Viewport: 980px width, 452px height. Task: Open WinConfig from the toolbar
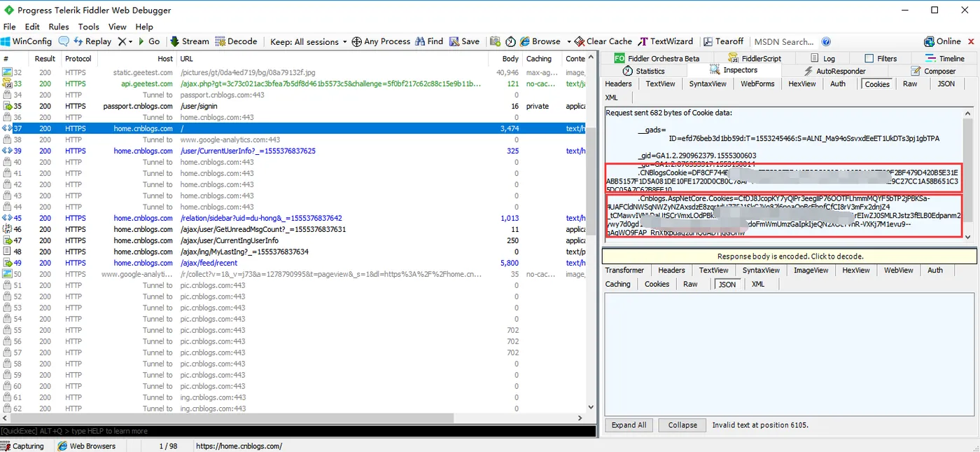coord(27,41)
